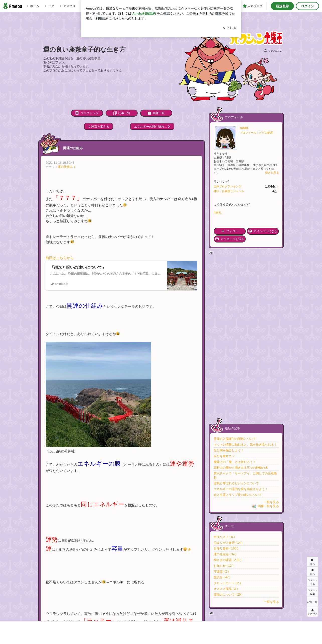Click the ブログトップ button
The image size is (322, 644).
tap(87, 113)
